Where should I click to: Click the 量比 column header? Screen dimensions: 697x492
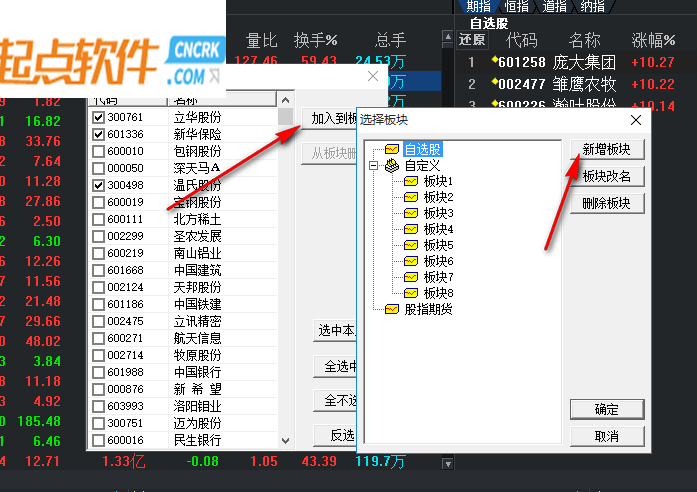coord(261,40)
